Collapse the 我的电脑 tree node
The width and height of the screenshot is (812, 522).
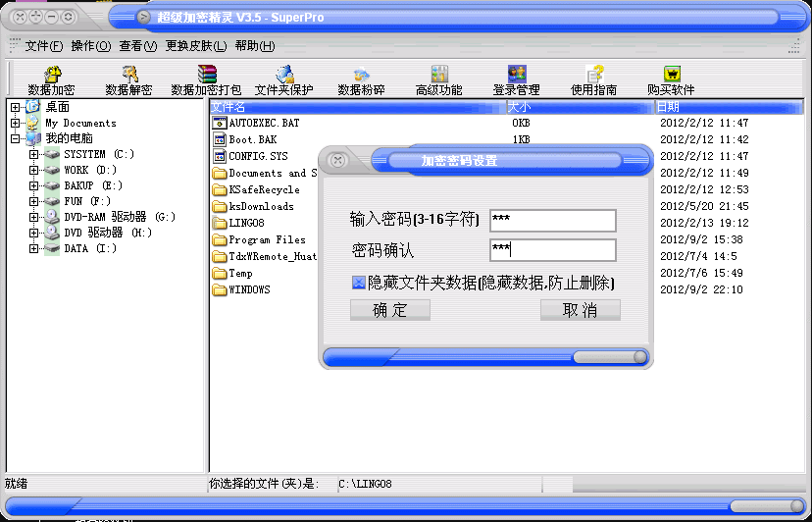tap(15, 138)
